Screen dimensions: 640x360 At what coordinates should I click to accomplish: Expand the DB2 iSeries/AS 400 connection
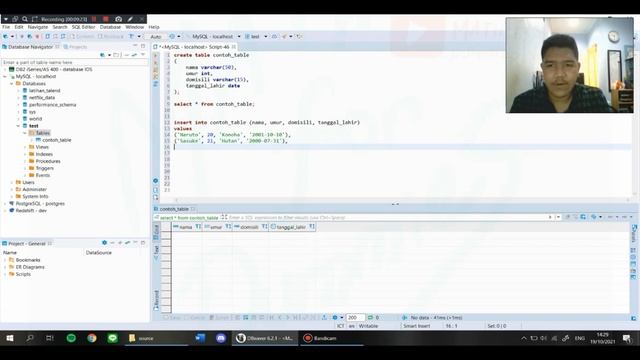(x=5, y=69)
